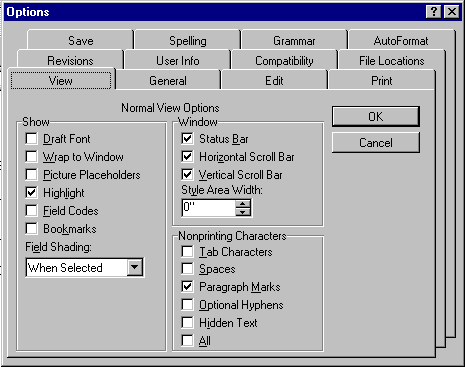Image resolution: width=465 pixels, height=367 pixels.
Task: Select the Revisions tab
Action: (70, 61)
